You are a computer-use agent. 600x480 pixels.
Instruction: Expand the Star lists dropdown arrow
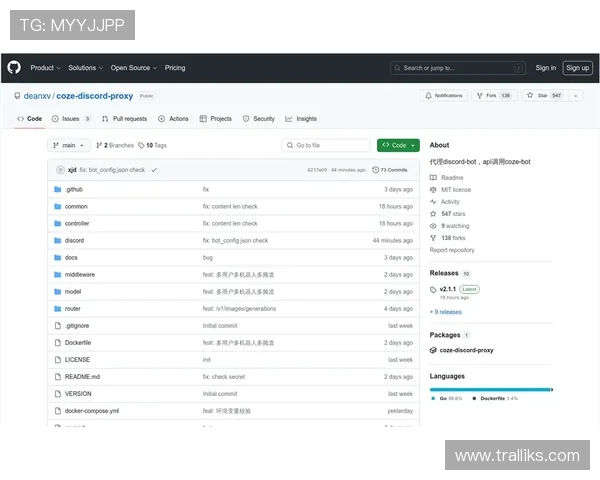coord(576,96)
